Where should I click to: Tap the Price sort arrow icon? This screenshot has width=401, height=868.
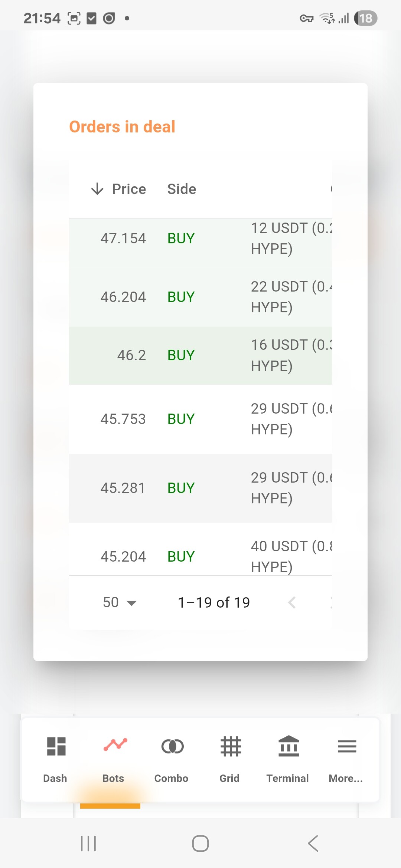[97, 189]
